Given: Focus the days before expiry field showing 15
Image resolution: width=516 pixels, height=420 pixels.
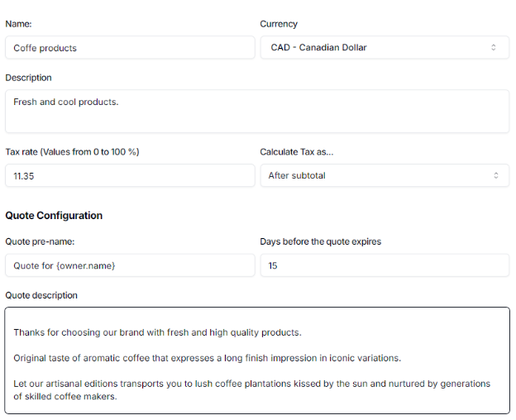Looking at the screenshot, I should 385,265.
